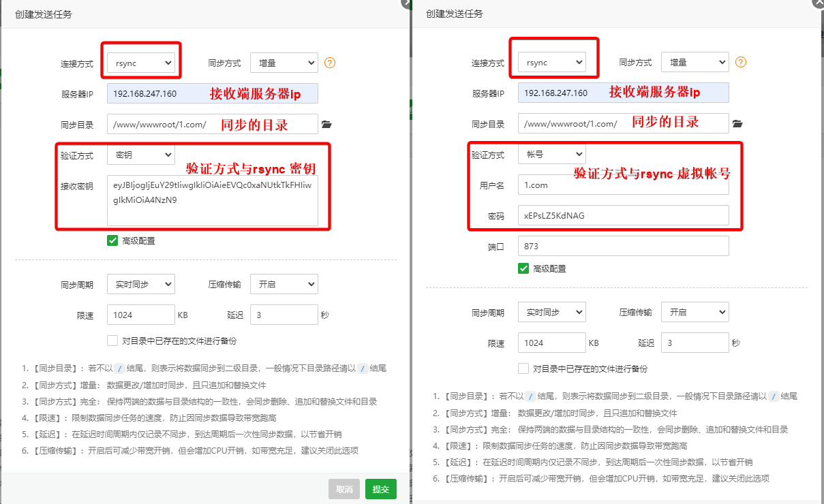Image resolution: width=824 pixels, height=504 pixels.
Task: Open 连接方式 rsync dropdown in right dialog
Action: [x=552, y=62]
